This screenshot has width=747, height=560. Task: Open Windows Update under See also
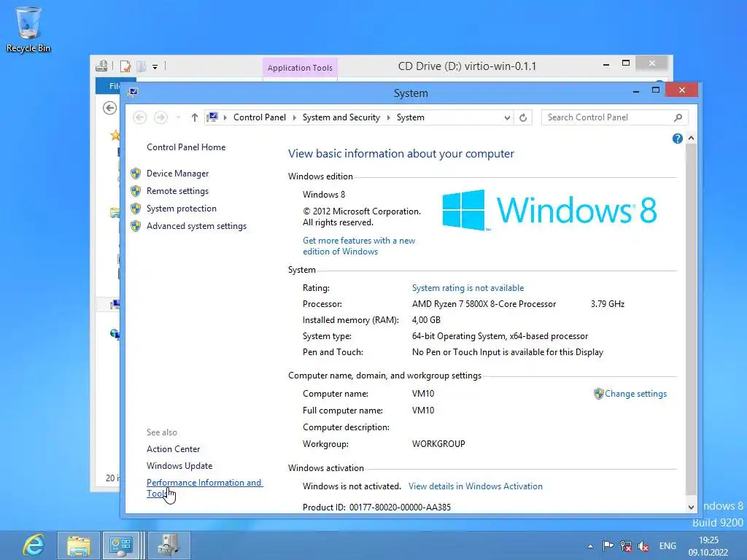[x=179, y=466]
